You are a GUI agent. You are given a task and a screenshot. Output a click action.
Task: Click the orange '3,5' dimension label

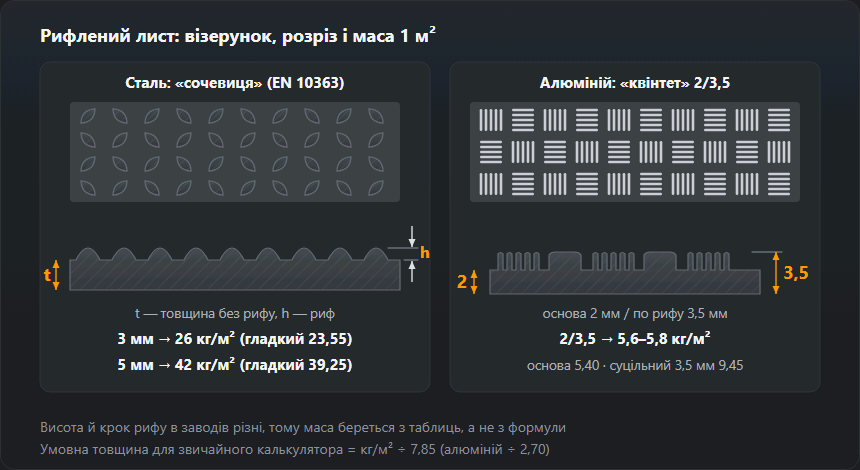tap(796, 273)
